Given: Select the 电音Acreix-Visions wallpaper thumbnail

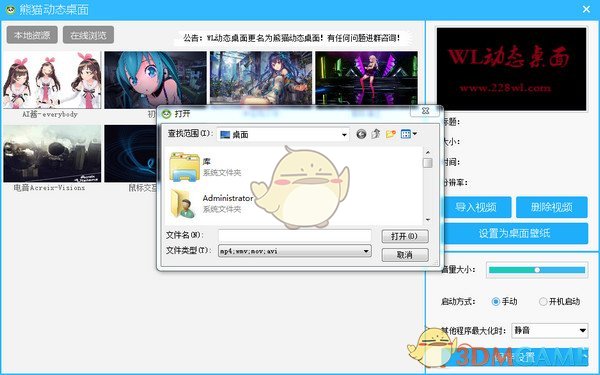Looking at the screenshot, I should 52,153.
